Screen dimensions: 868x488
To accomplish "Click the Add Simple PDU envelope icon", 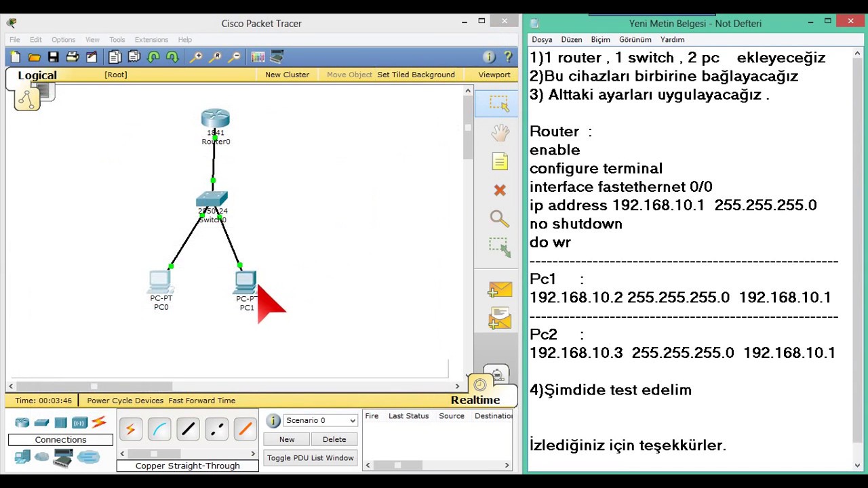I will 499,289.
